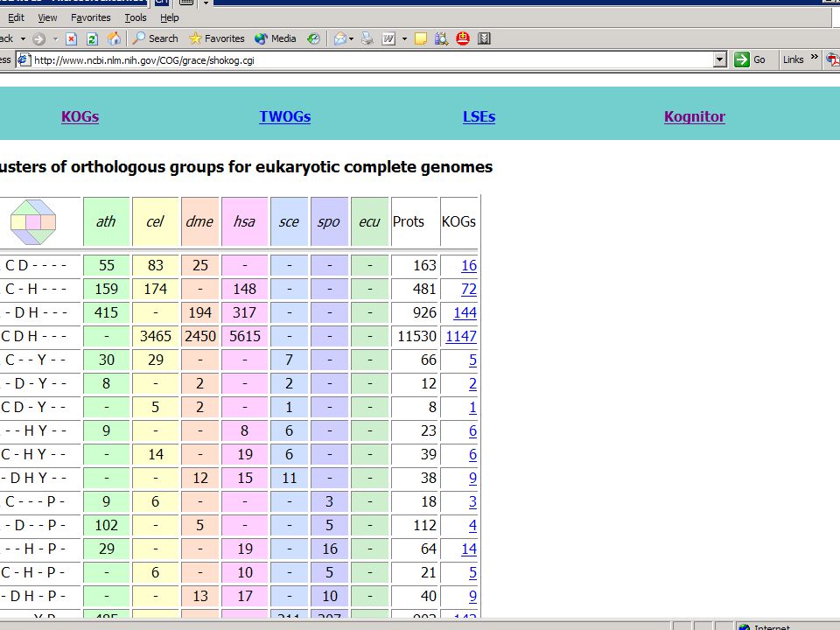Open the LSEs navigation link
Image resolution: width=840 pixels, height=630 pixels.
pos(479,116)
